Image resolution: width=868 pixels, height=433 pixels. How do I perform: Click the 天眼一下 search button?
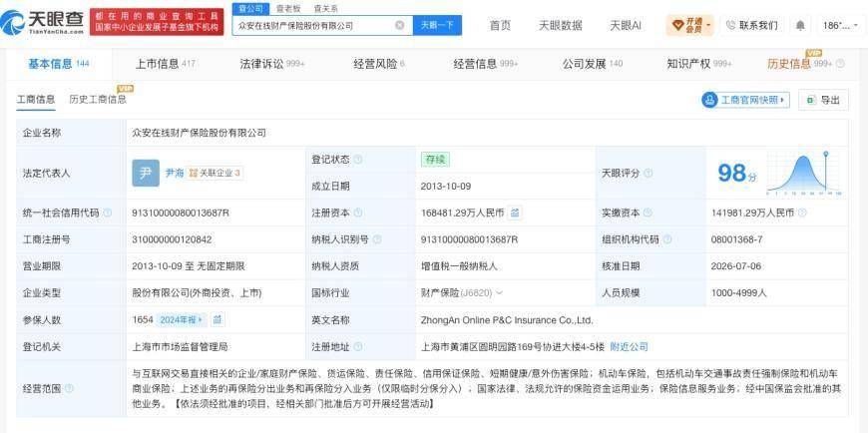pyautogui.click(x=437, y=26)
